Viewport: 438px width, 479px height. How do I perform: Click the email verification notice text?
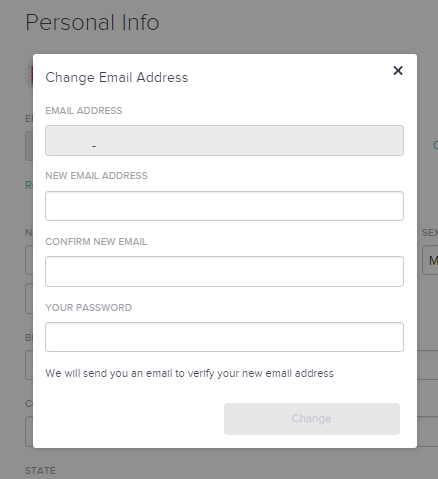[189, 373]
